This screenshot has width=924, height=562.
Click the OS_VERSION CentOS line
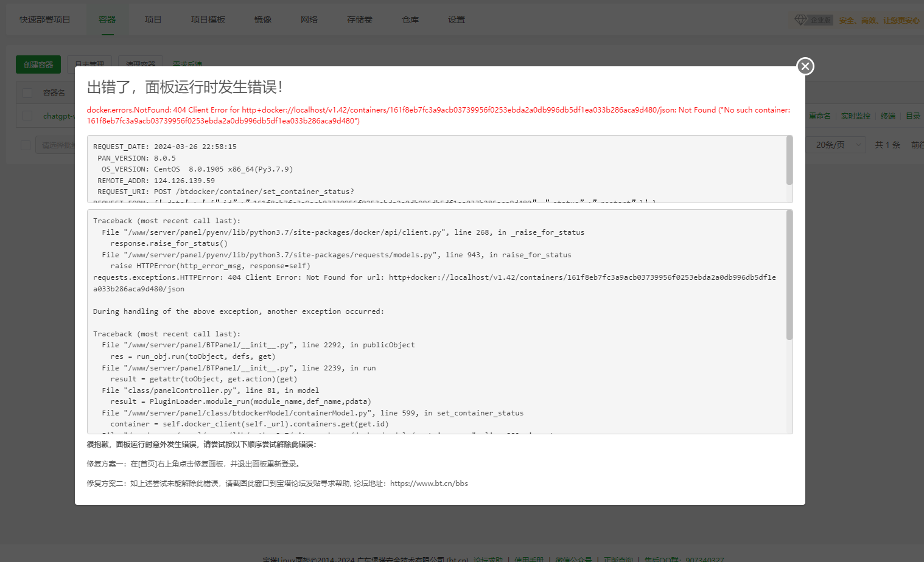point(197,169)
